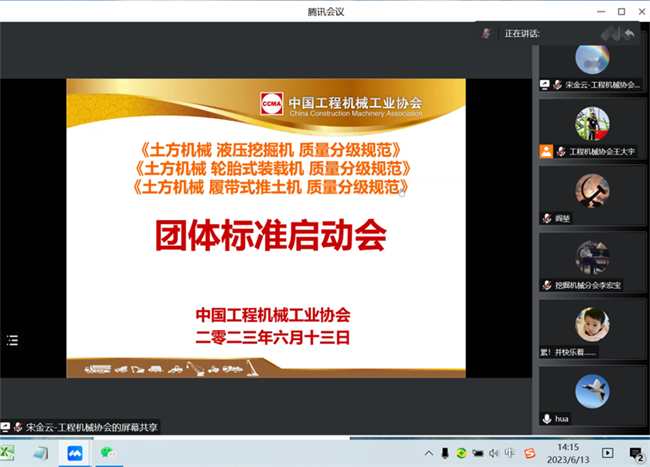The image size is (650, 467).
Task: Click the CCMA logo on the slide
Action: [x=272, y=104]
